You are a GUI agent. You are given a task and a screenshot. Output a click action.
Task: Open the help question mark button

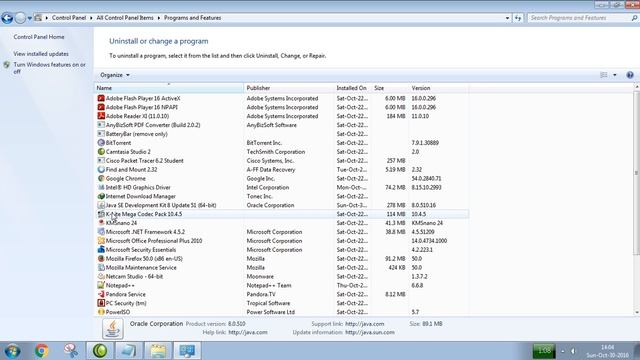tap(630, 75)
